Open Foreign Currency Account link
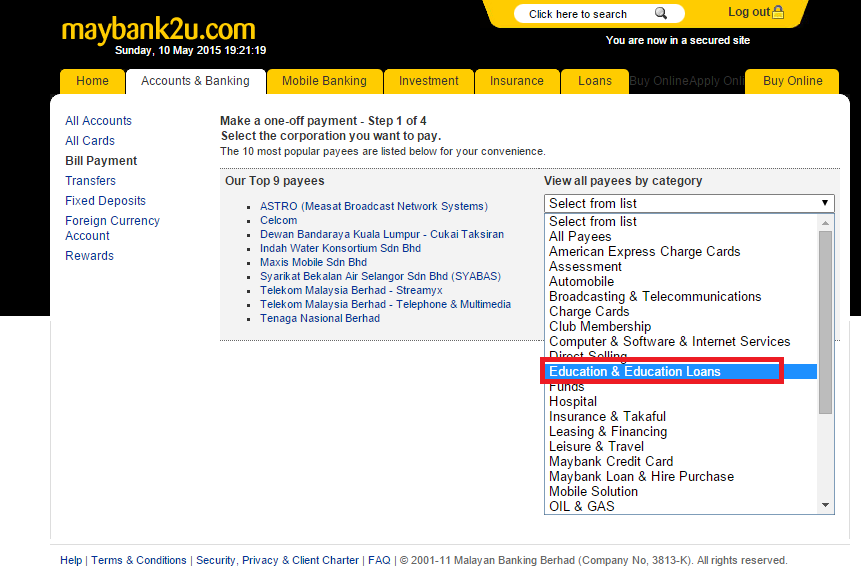 (113, 228)
